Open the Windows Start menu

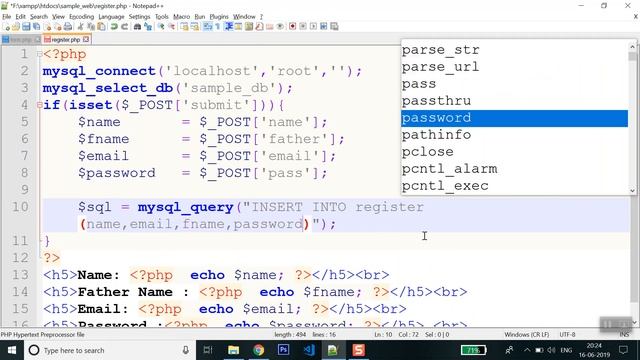tap(12, 350)
